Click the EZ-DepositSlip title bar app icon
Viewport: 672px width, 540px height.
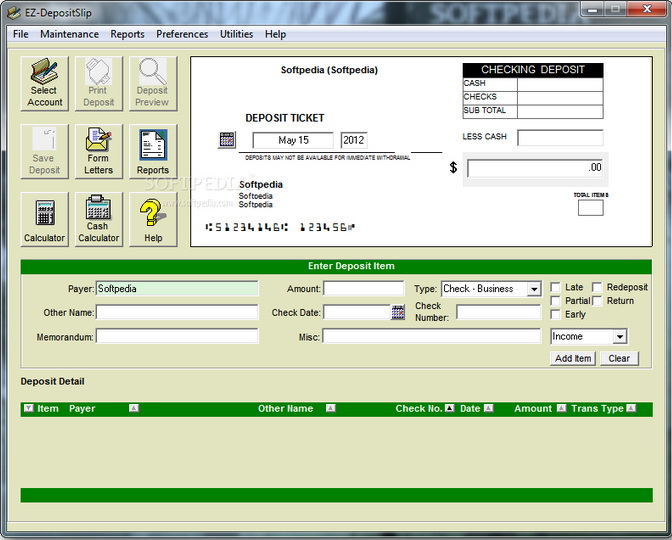[x=14, y=13]
